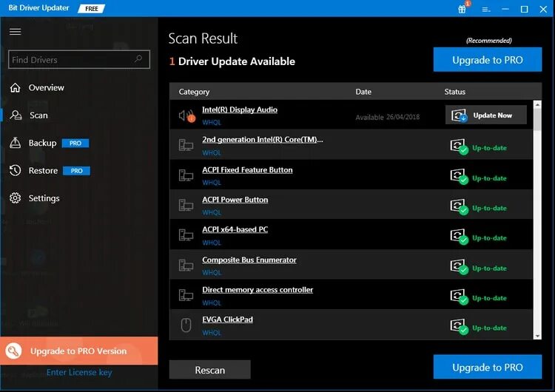Click Upgrade to PRO Version banner
The image size is (555, 392).
click(x=79, y=351)
